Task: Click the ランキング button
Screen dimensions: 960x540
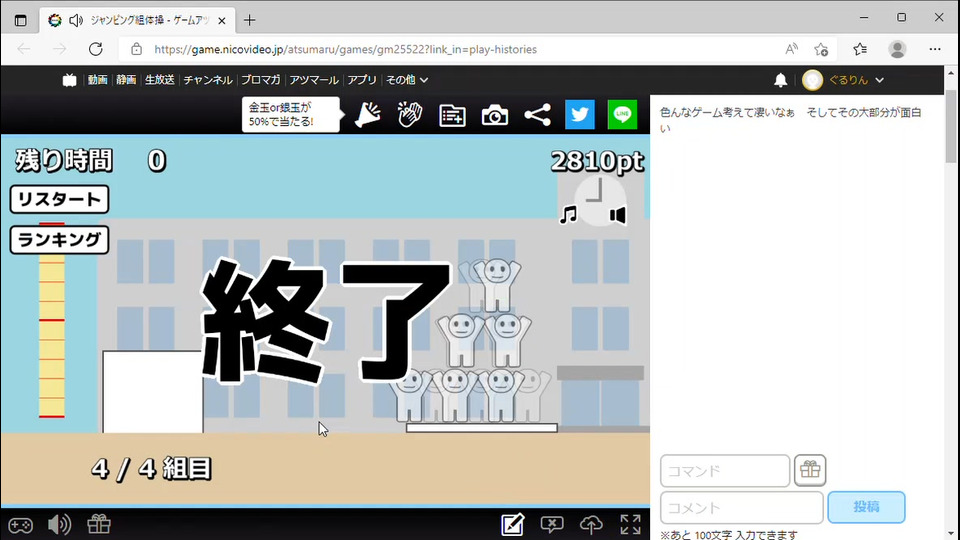Action: 59,239
